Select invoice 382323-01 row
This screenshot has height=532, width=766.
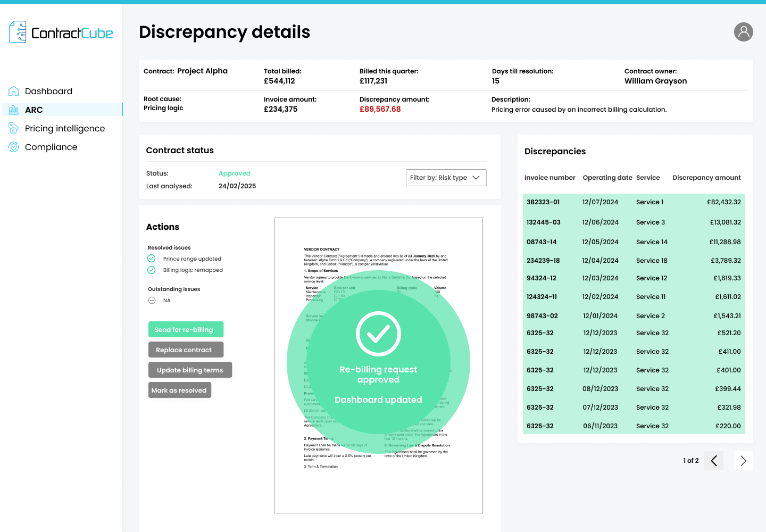point(634,202)
